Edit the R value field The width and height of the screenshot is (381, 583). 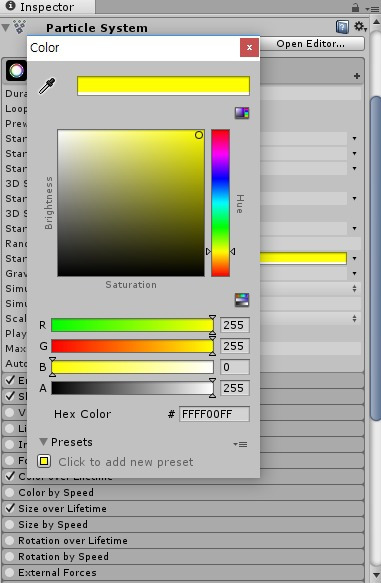point(235,325)
